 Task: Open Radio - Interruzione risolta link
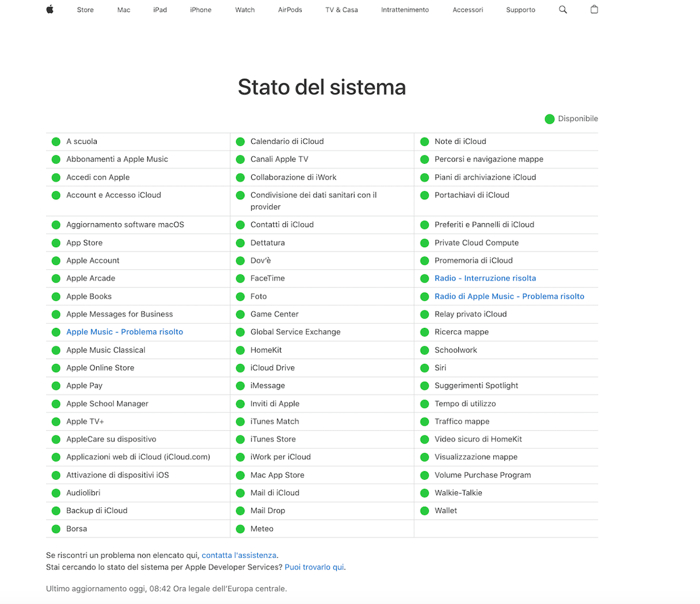tap(485, 278)
